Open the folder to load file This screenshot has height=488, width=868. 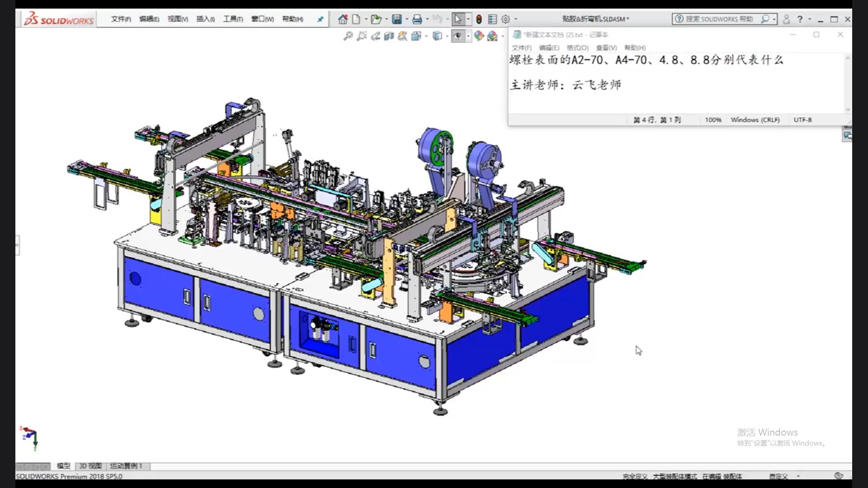click(x=376, y=19)
